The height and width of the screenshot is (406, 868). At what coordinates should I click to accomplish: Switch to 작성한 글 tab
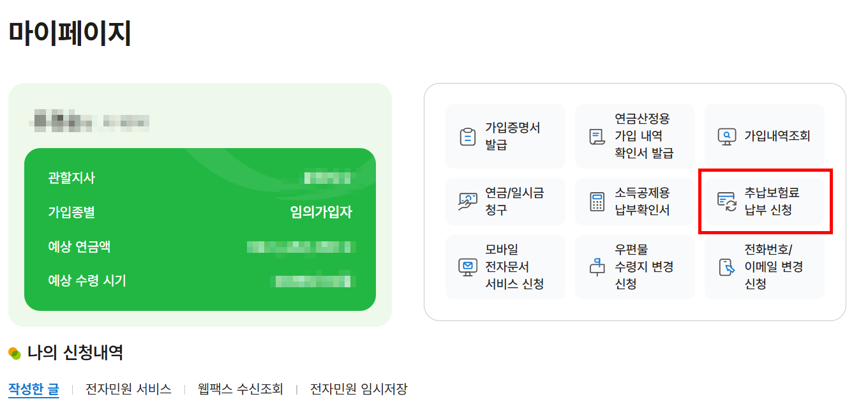pyautogui.click(x=34, y=389)
